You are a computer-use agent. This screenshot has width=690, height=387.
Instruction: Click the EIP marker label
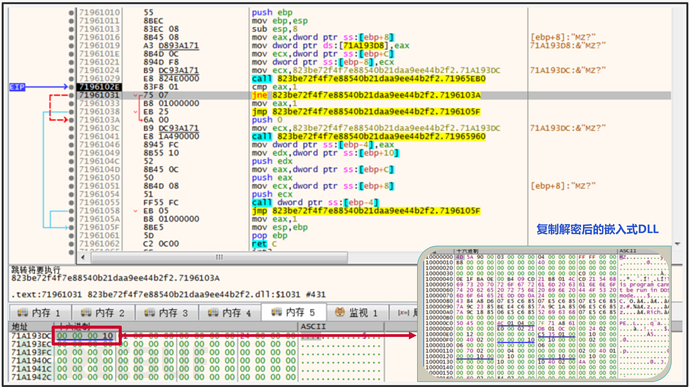point(17,87)
